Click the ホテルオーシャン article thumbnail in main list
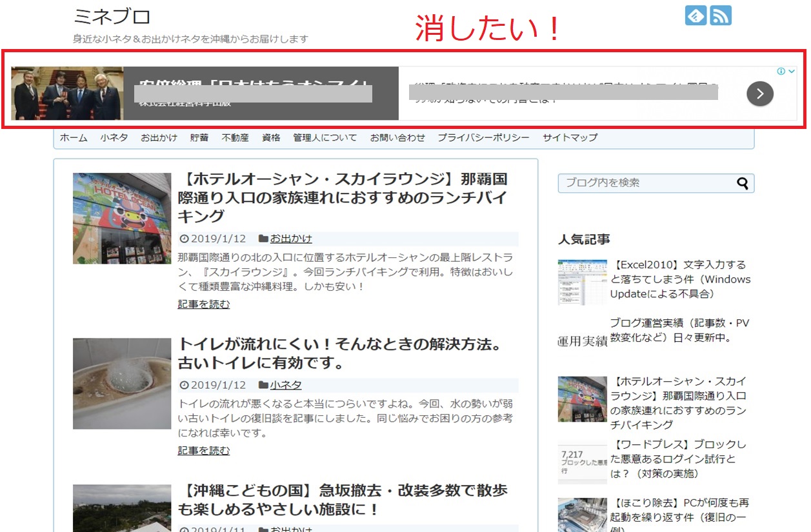The width and height of the screenshot is (811, 532). pyautogui.click(x=122, y=218)
